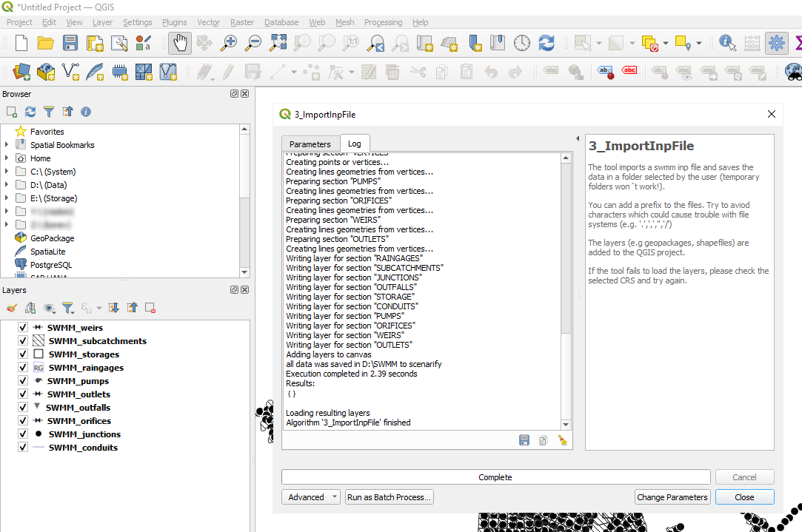
Task: Click the Change Parameters button
Action: pyautogui.click(x=672, y=497)
